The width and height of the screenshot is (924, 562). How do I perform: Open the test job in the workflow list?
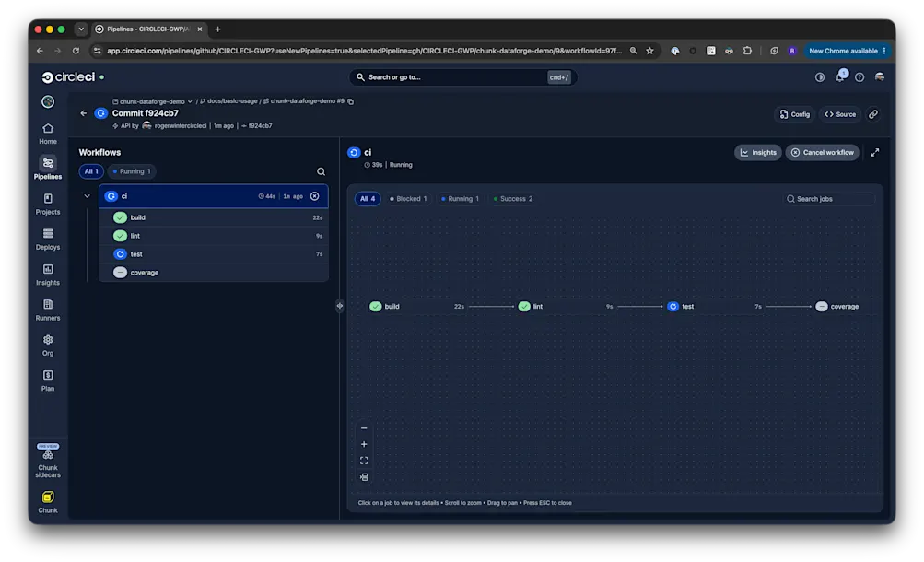point(214,254)
